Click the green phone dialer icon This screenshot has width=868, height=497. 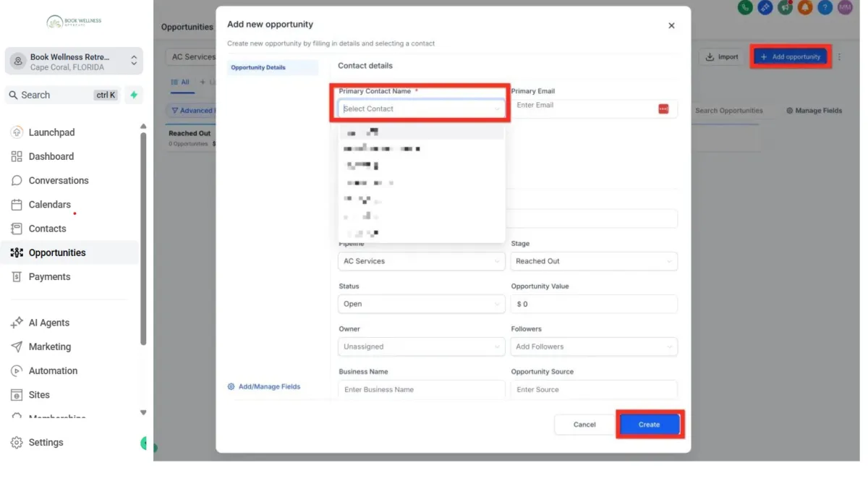coord(746,7)
